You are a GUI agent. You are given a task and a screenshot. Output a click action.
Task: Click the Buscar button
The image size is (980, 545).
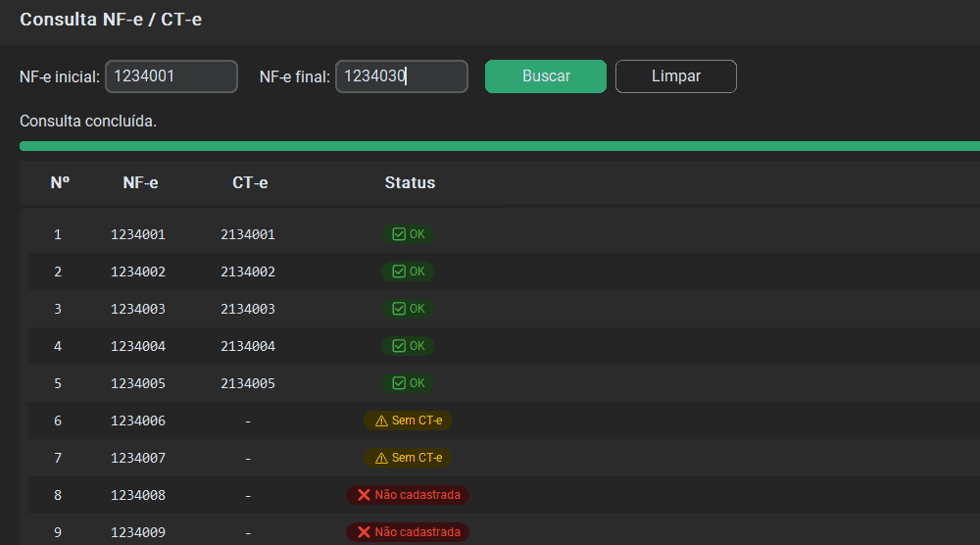point(546,76)
